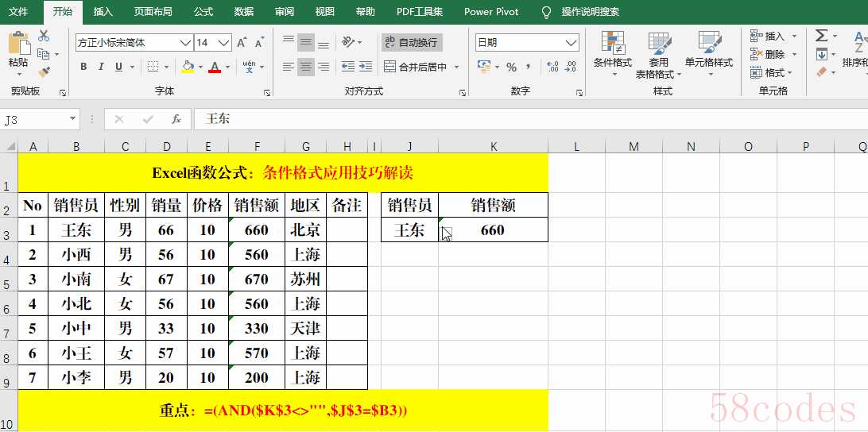Click the 删除 cells button
This screenshot has width=868, height=432.
[x=768, y=54]
